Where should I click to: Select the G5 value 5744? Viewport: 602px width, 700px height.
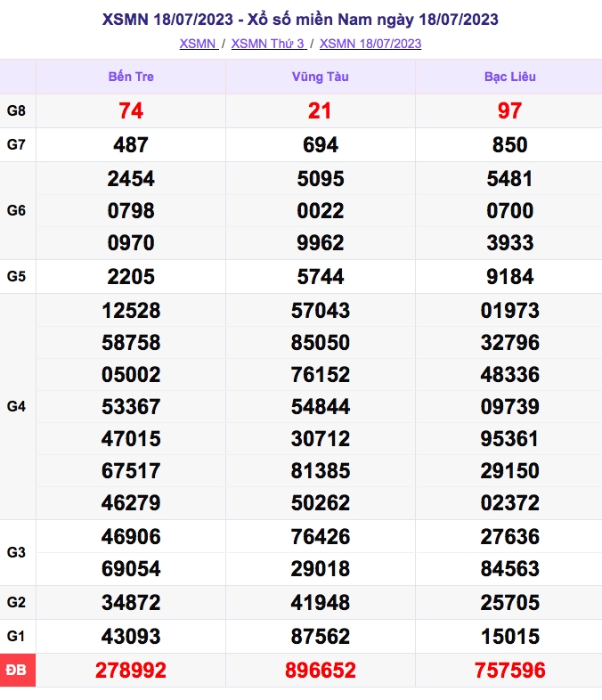point(321,277)
